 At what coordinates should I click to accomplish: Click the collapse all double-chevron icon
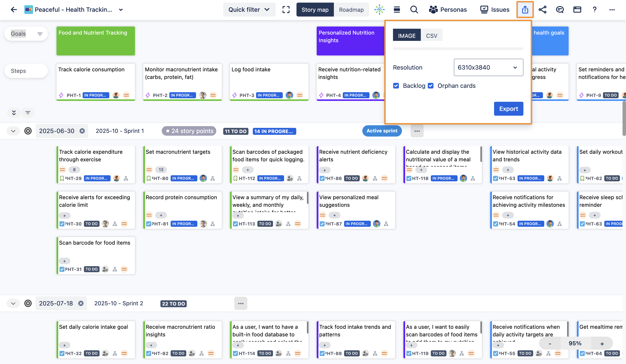pyautogui.click(x=14, y=113)
